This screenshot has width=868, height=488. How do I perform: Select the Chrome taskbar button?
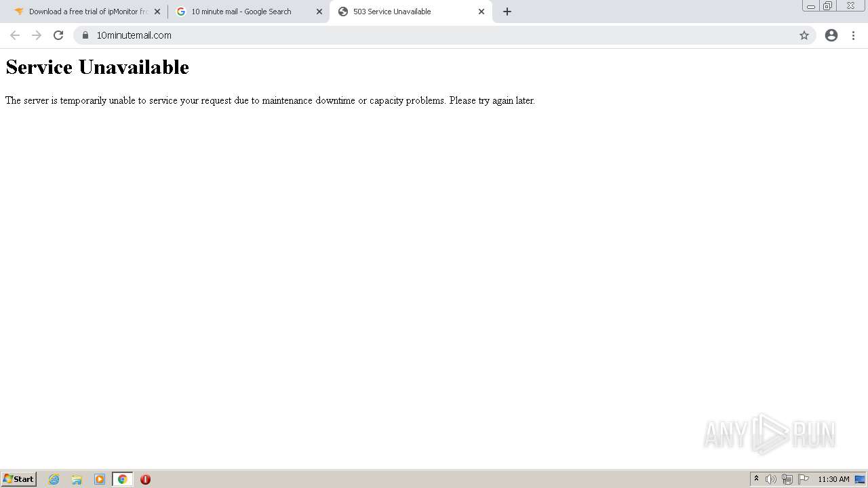pos(122,479)
